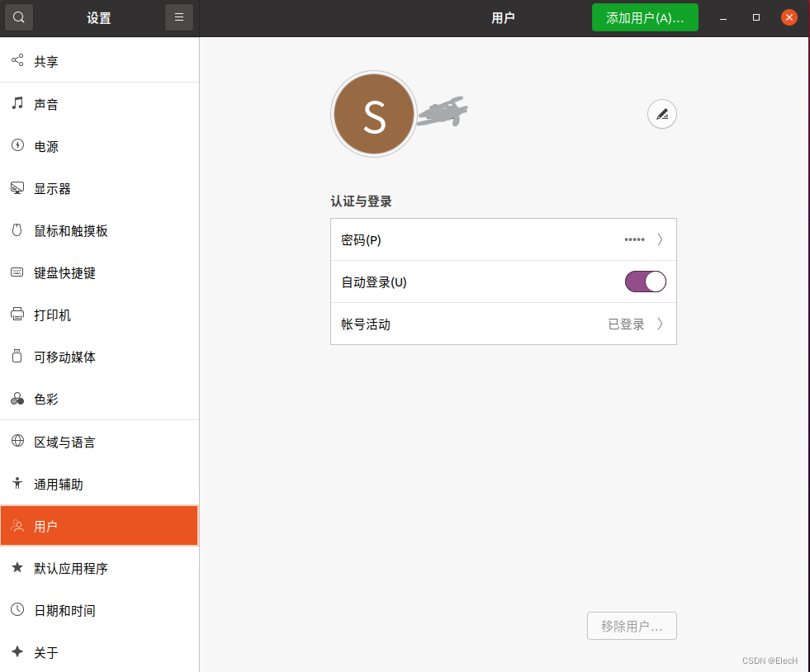Screen dimensions: 810x672
Task: Select 鼠标和触摸板 in the sidebar
Action: (x=70, y=231)
